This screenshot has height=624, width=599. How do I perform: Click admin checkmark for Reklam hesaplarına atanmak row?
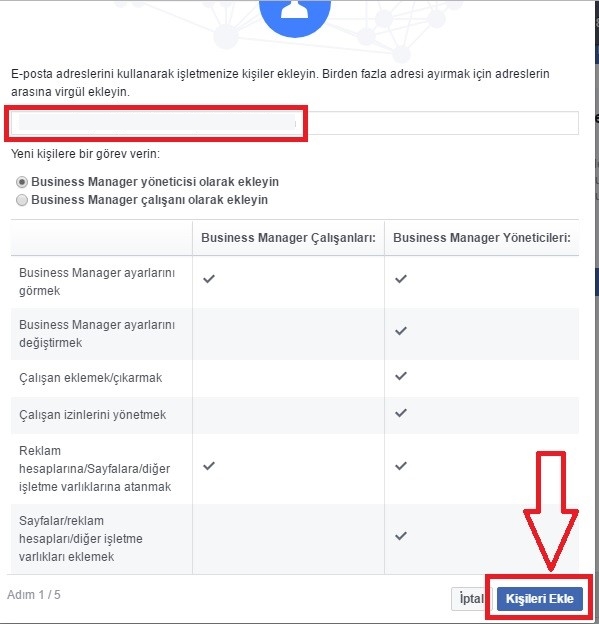point(401,466)
